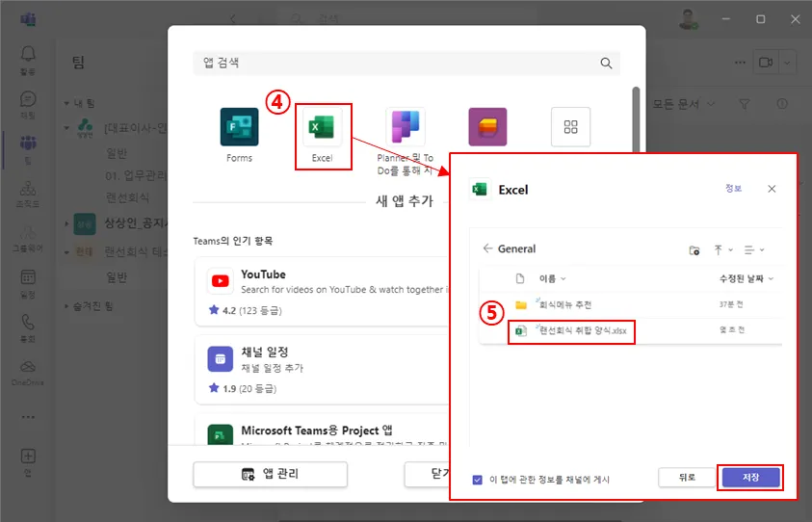812x522 pixels.
Task: Expand the 상상인_공지 team
Action: tap(66, 223)
